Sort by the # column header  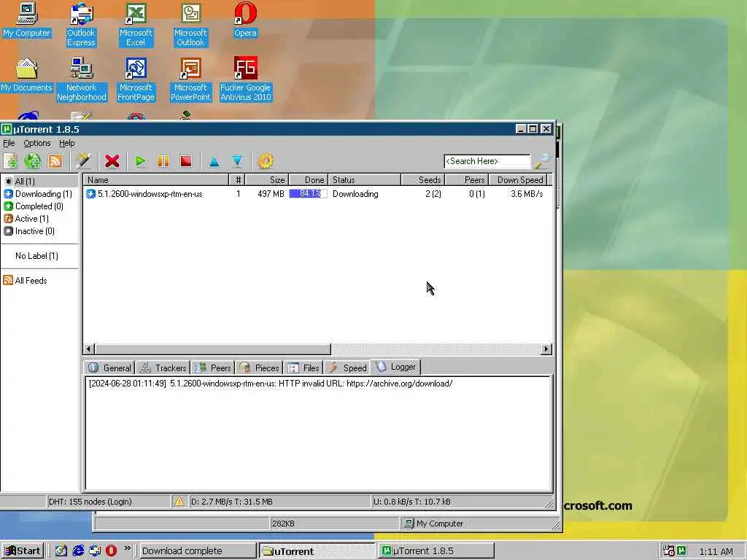[237, 180]
